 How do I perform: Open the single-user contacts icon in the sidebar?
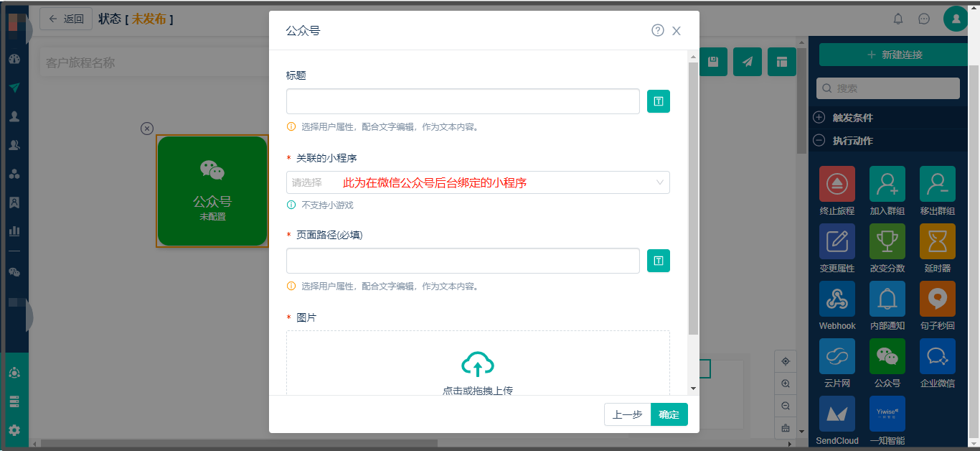(x=14, y=116)
